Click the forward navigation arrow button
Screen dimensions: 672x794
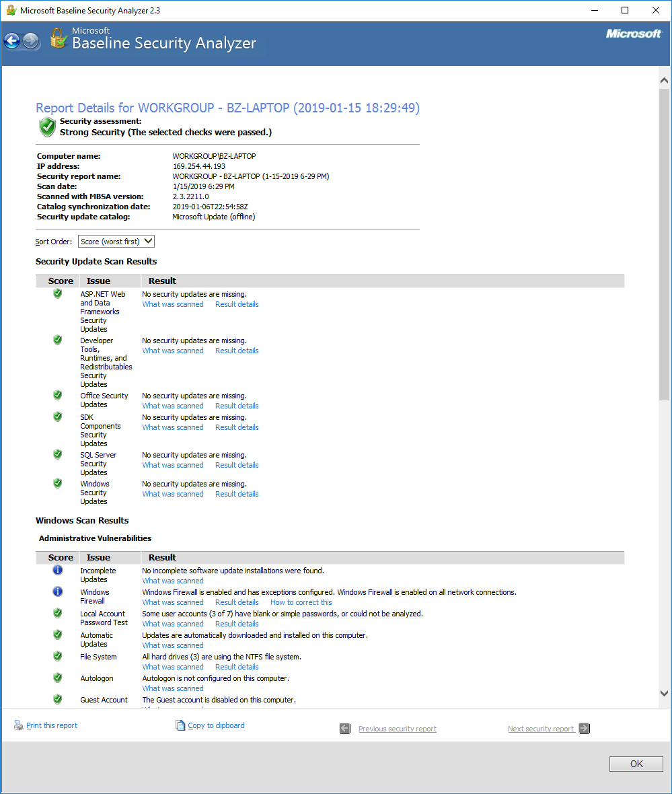(31, 41)
